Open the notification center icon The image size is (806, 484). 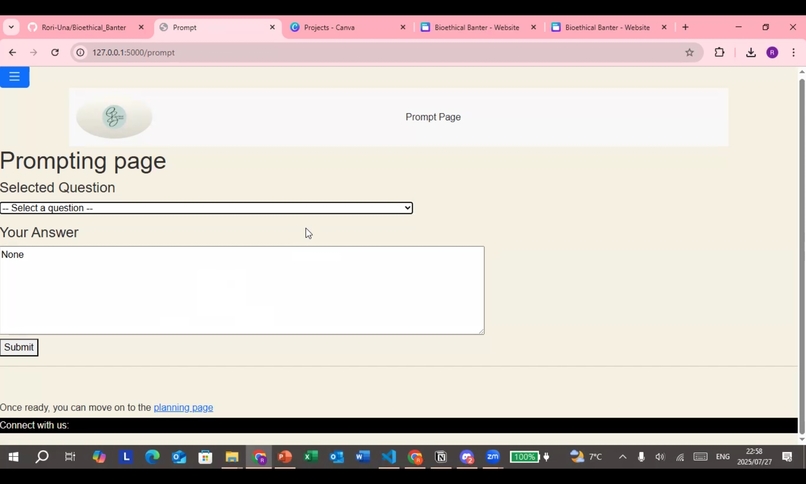[787, 457]
